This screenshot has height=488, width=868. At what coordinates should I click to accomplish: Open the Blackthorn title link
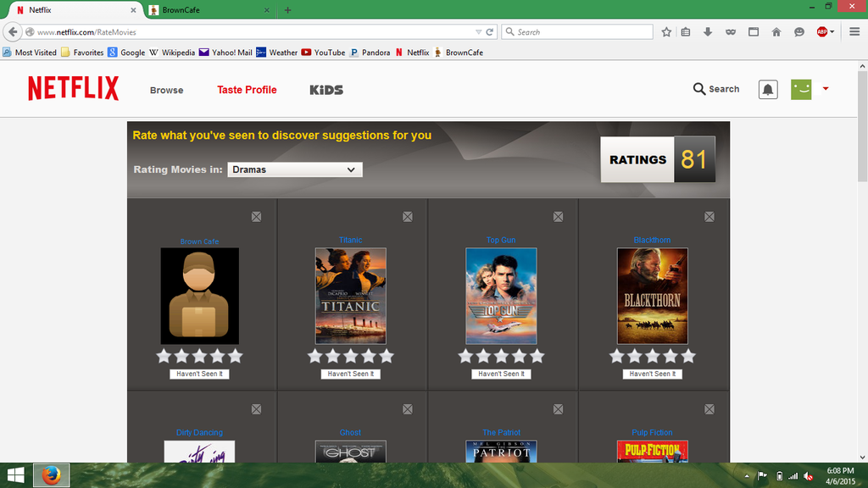tap(652, 240)
